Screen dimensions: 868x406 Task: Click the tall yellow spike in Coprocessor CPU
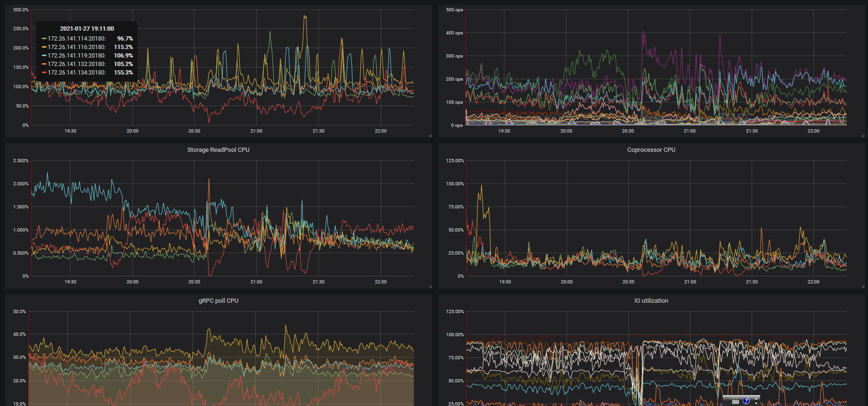tap(481, 186)
